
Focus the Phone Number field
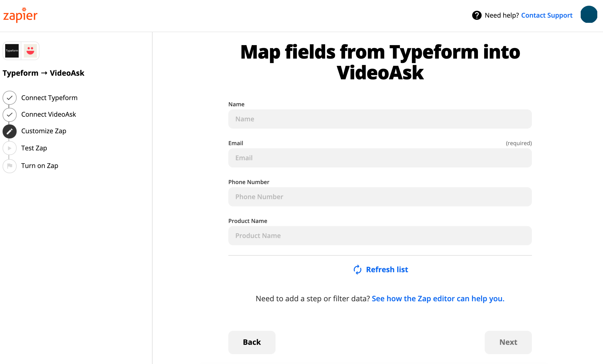380,197
